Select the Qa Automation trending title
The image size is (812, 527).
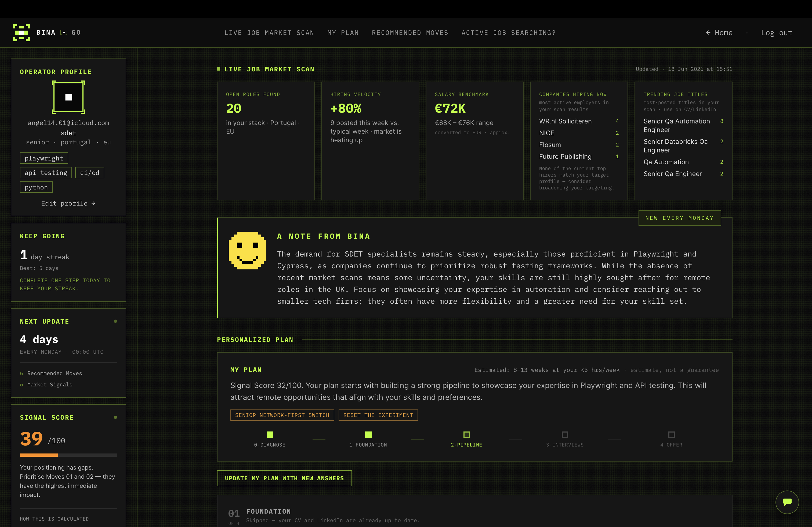(683, 162)
